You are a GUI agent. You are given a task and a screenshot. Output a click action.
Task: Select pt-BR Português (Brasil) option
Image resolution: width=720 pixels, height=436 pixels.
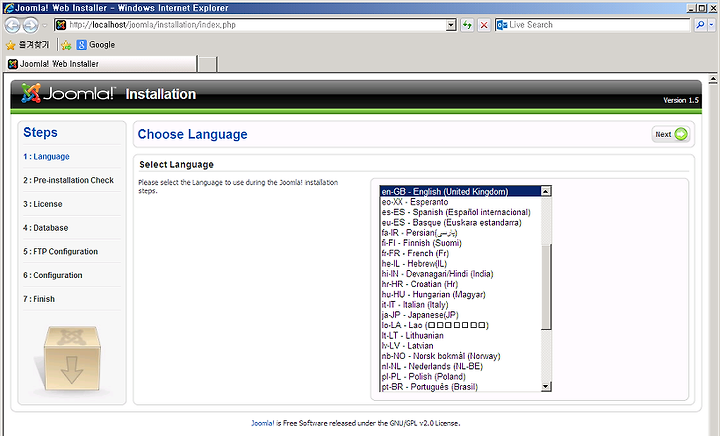click(x=461, y=387)
